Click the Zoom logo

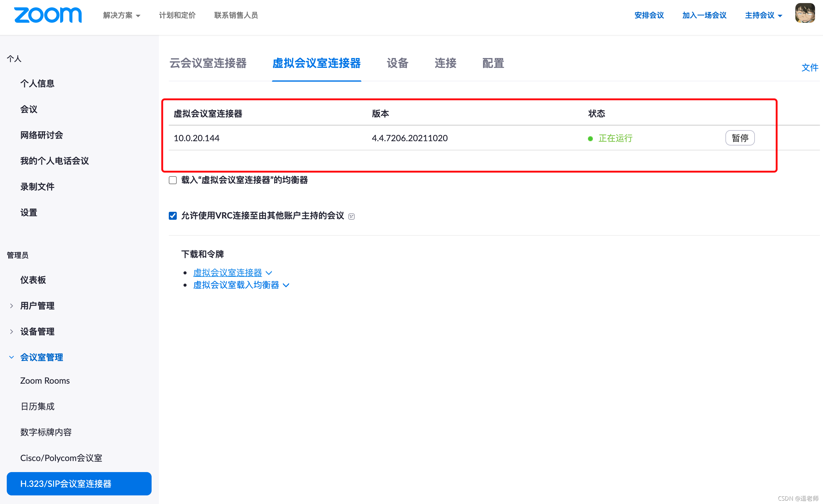click(x=48, y=15)
